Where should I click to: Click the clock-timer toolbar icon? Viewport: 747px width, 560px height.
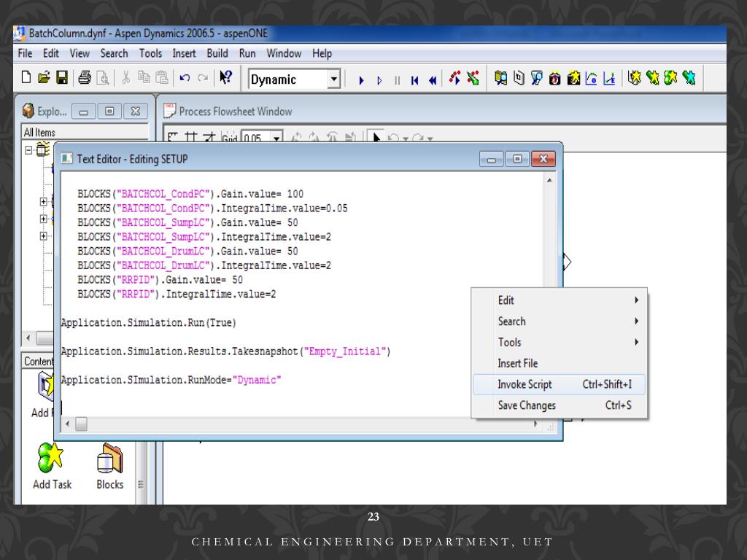[555, 77]
